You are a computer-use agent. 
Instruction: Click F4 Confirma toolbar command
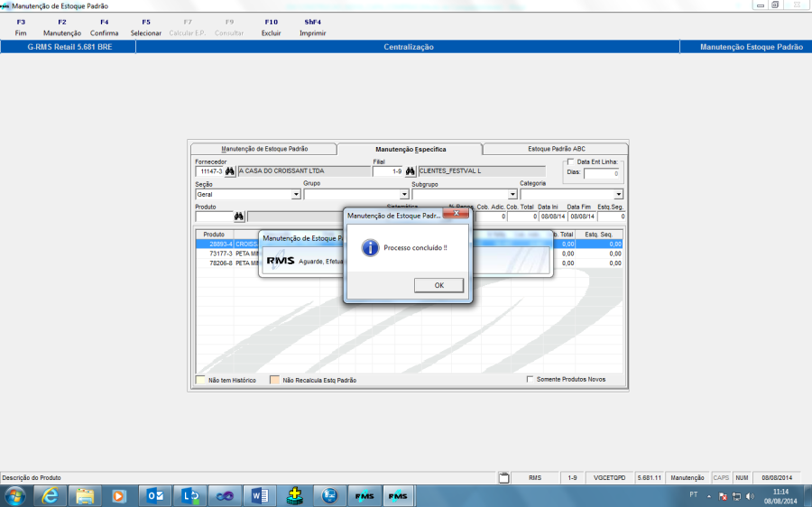104,27
